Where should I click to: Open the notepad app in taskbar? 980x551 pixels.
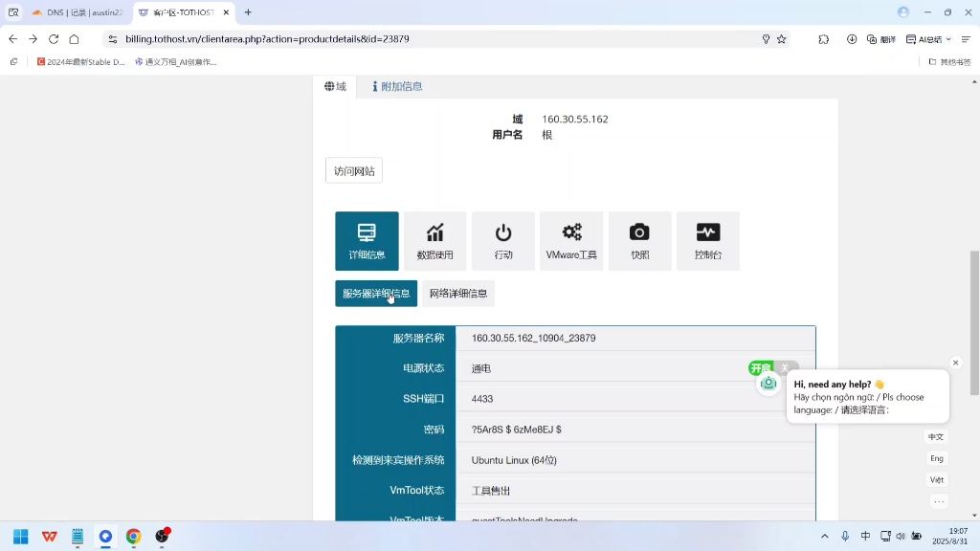pos(78,536)
